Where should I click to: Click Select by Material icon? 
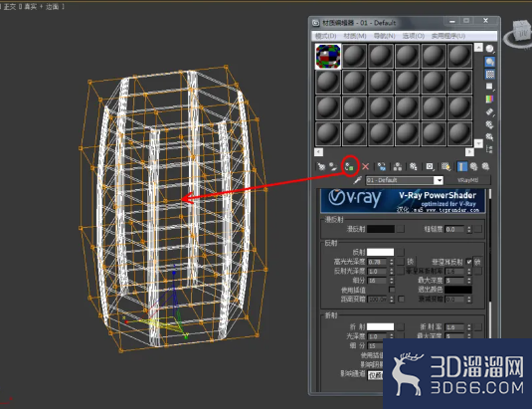click(x=489, y=136)
